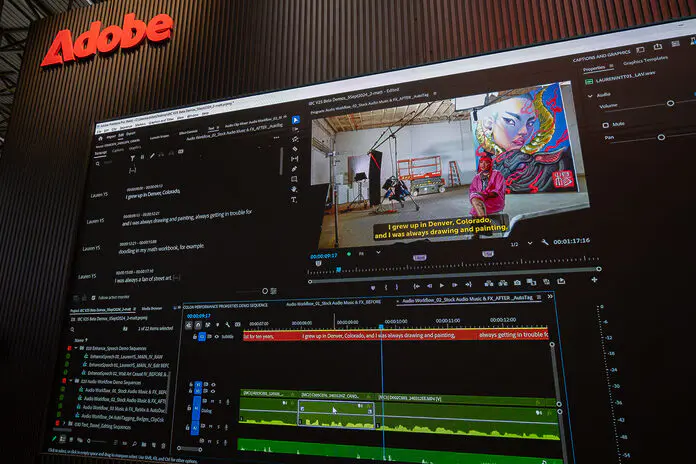Screen dimensions: 696x464
Task: Select the Selection arrow tool
Action: click(295, 120)
